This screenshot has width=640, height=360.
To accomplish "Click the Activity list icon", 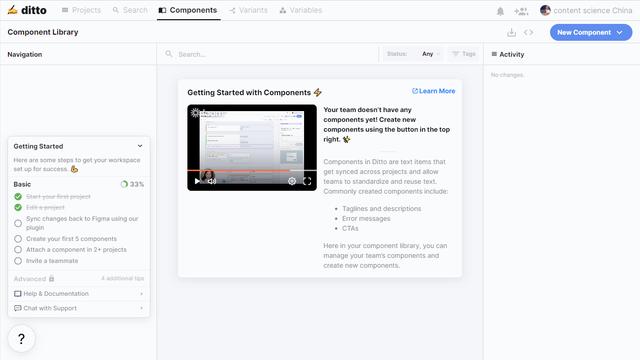I will point(494,54).
